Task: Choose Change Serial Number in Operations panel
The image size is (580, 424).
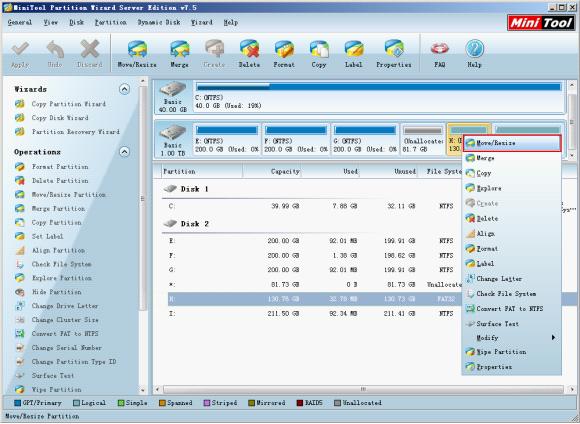Action: coord(58,348)
